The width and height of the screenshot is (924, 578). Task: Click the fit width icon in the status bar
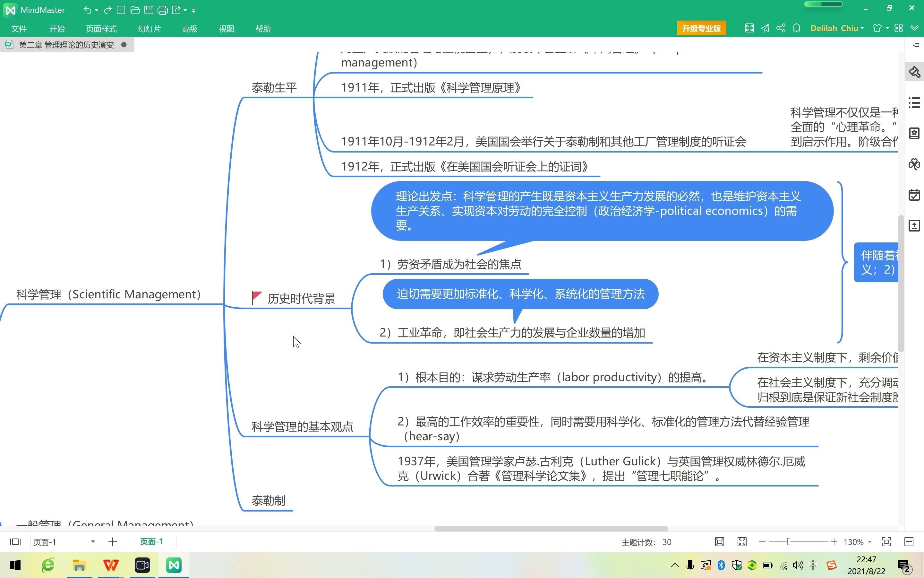coord(909,542)
